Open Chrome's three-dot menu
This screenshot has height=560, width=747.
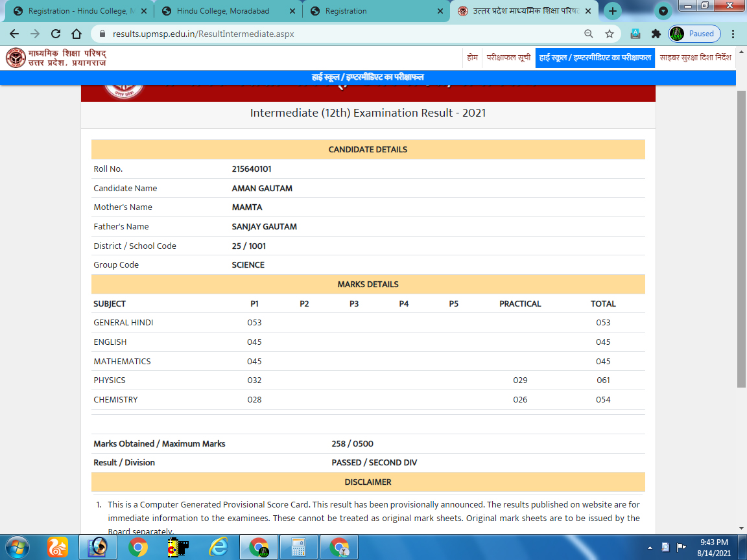(x=733, y=34)
